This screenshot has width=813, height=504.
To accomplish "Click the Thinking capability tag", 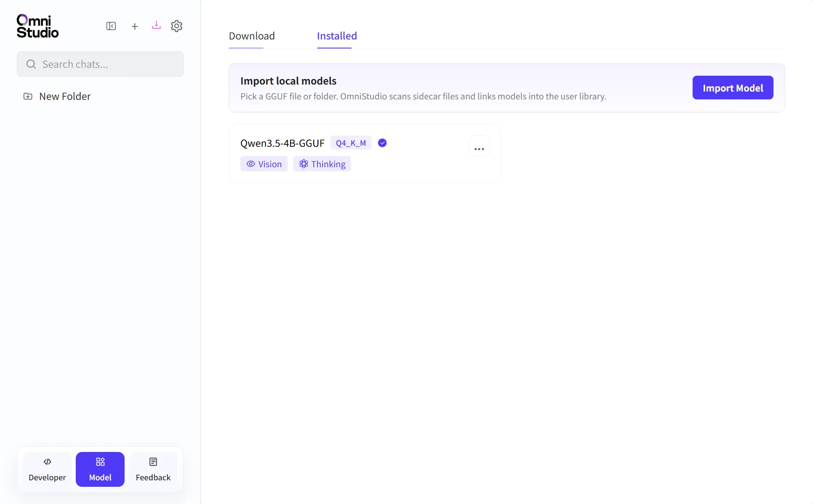I will pos(322,164).
